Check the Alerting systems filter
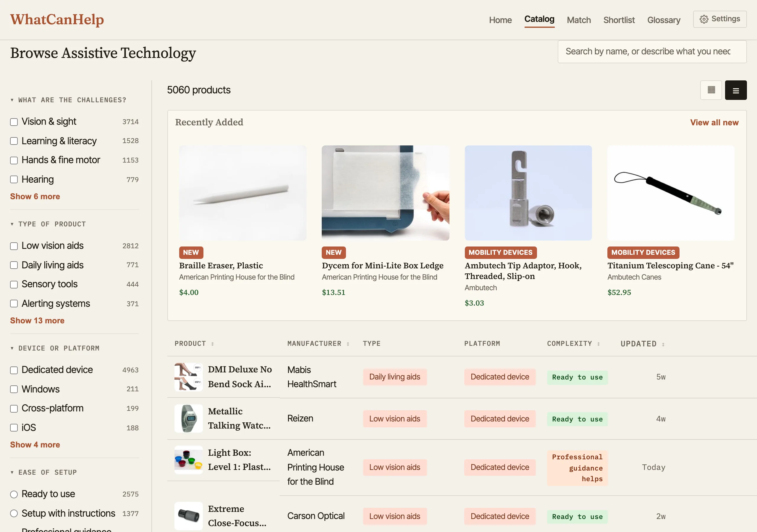Screen dimensions: 757x532 14,304
